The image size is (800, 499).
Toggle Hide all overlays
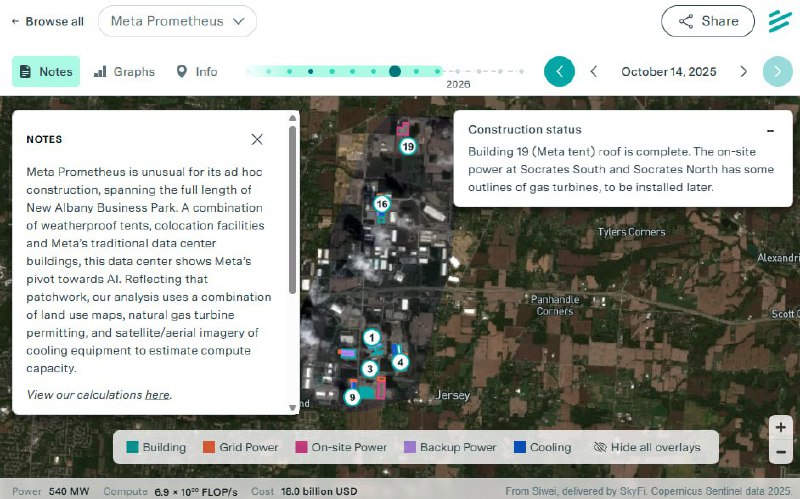[647, 447]
